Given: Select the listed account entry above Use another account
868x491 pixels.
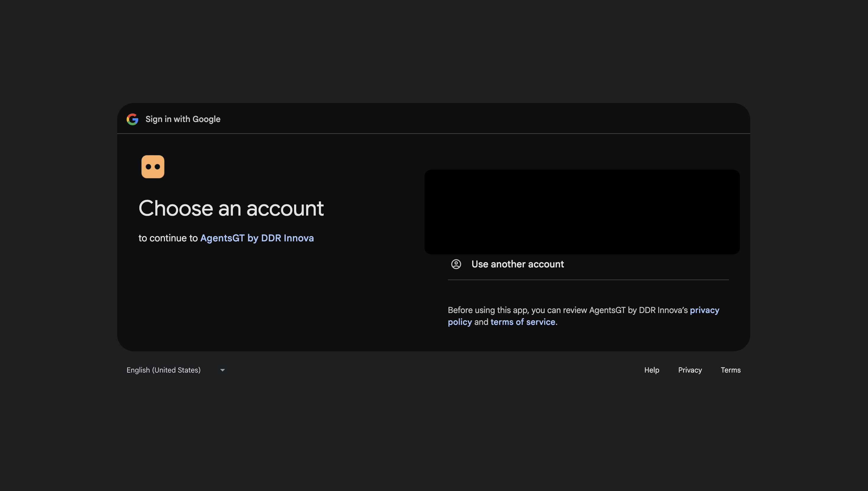Looking at the screenshot, I should [x=582, y=212].
